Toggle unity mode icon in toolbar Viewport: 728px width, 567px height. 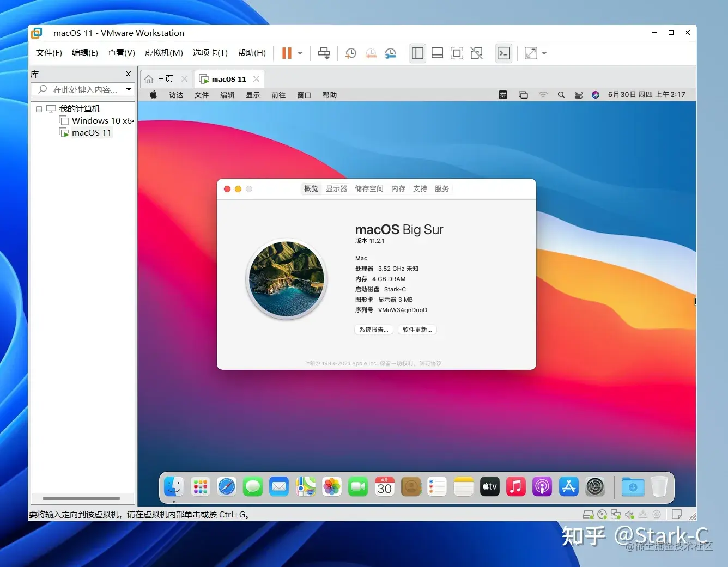pyautogui.click(x=476, y=53)
